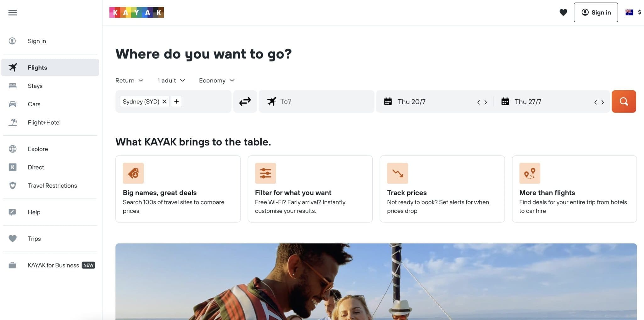The image size is (644, 320).
Task: Collapse the hamburger navigation menu
Action: point(13,13)
